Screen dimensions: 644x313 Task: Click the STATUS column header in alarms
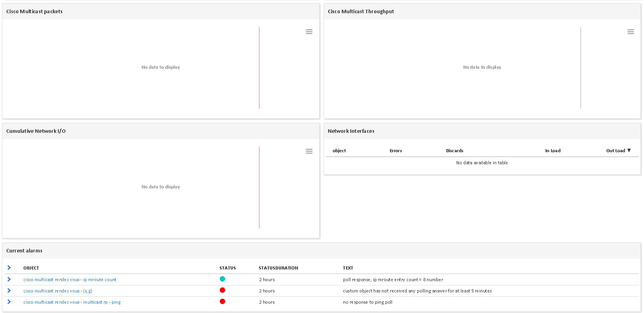tap(227, 268)
